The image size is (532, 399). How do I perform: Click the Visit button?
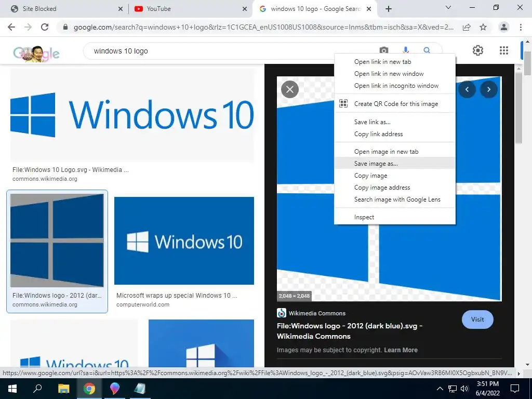[477, 320]
